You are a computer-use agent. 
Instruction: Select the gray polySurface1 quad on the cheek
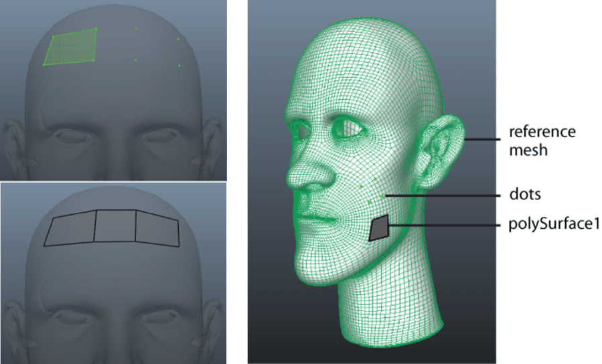point(380,228)
